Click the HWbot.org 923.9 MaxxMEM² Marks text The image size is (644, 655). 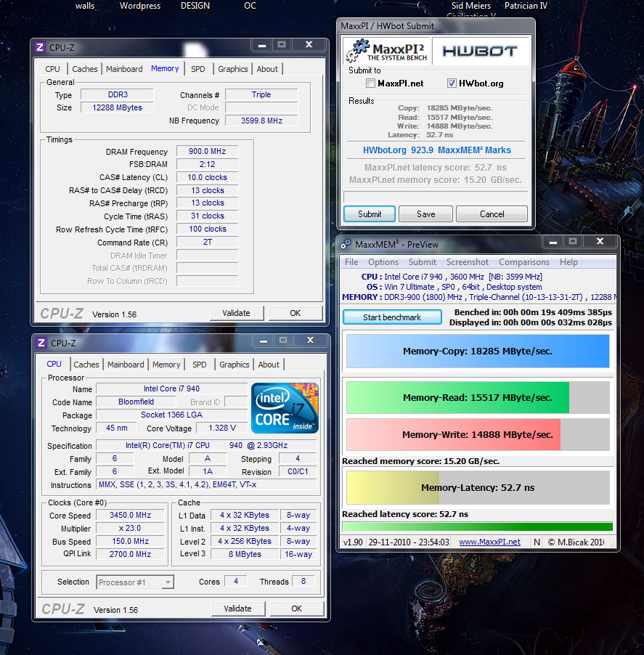[x=436, y=150]
